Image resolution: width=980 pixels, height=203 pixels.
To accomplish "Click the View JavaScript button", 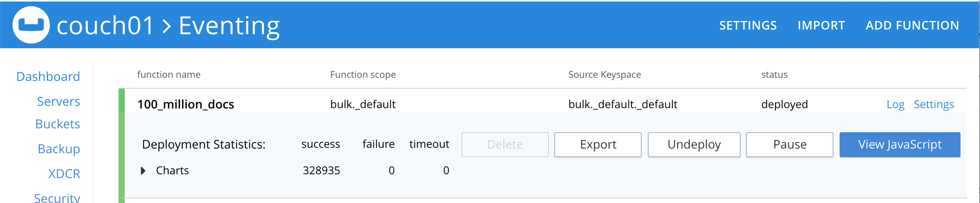I will (899, 145).
